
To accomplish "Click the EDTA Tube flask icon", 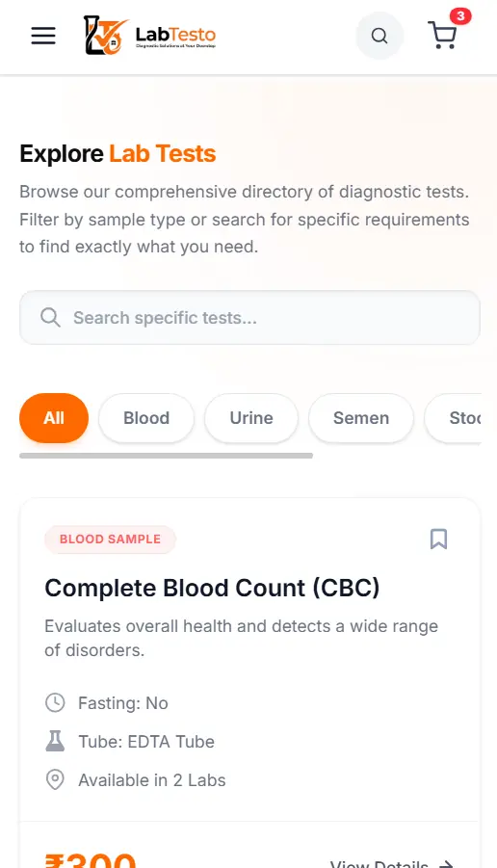I will click(x=55, y=741).
